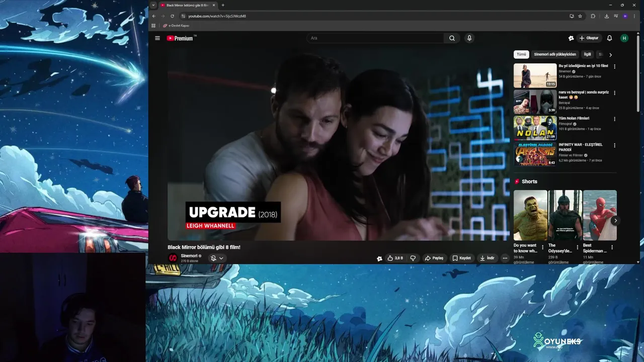This screenshot has height=362, width=644.
Task: Go to YouTube Premium home logo
Action: [181, 38]
